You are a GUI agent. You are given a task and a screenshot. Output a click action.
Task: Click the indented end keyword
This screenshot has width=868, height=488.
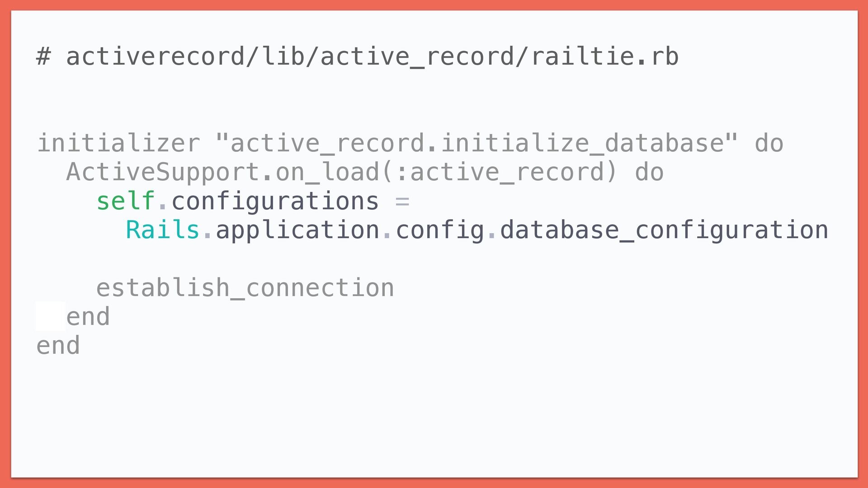click(88, 317)
